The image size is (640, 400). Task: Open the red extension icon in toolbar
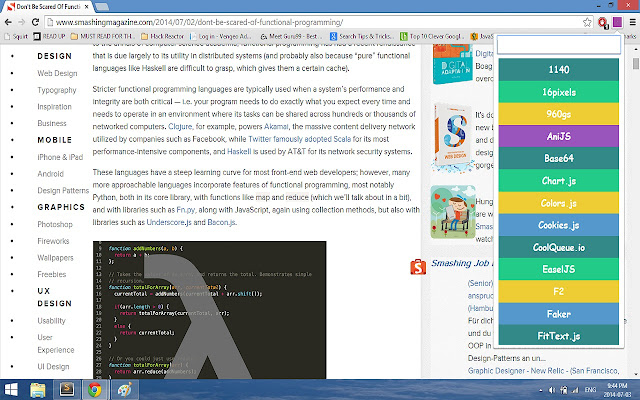coord(603,22)
